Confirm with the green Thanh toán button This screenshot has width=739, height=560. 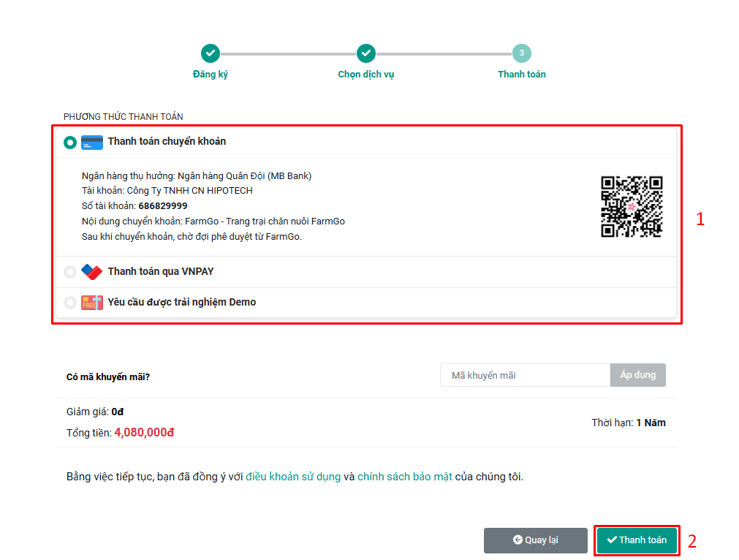637,540
